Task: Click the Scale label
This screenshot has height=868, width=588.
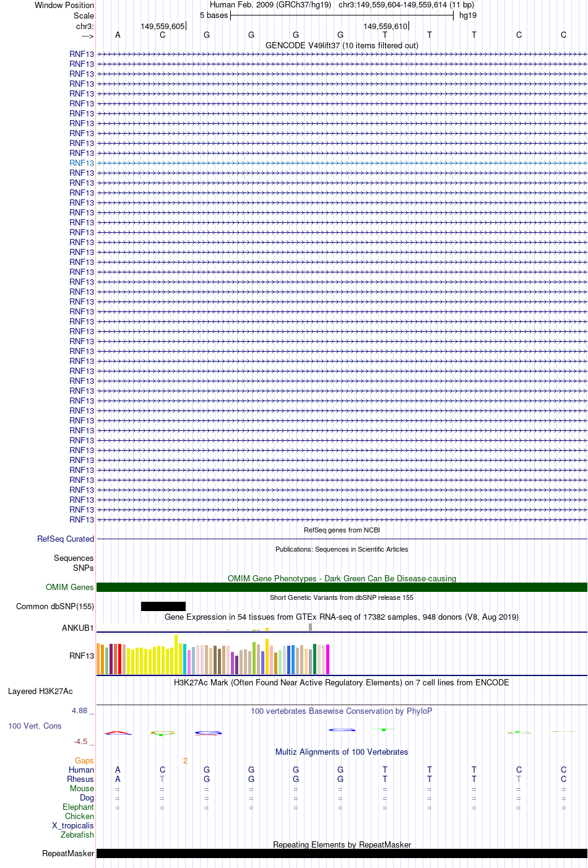Action: (84, 15)
